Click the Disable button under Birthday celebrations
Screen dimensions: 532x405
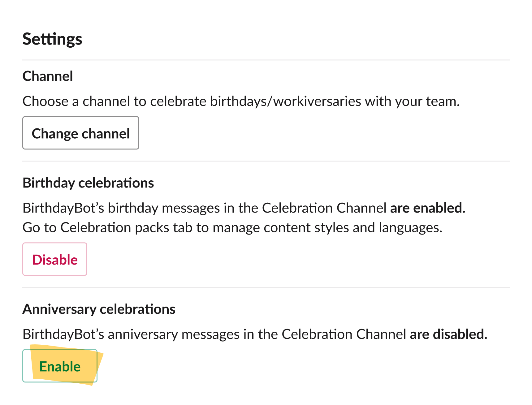54,259
